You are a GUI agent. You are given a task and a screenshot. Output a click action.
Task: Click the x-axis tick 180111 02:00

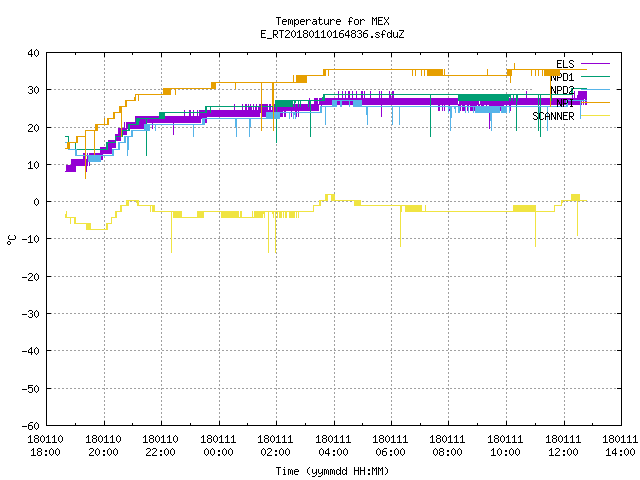coord(276,446)
